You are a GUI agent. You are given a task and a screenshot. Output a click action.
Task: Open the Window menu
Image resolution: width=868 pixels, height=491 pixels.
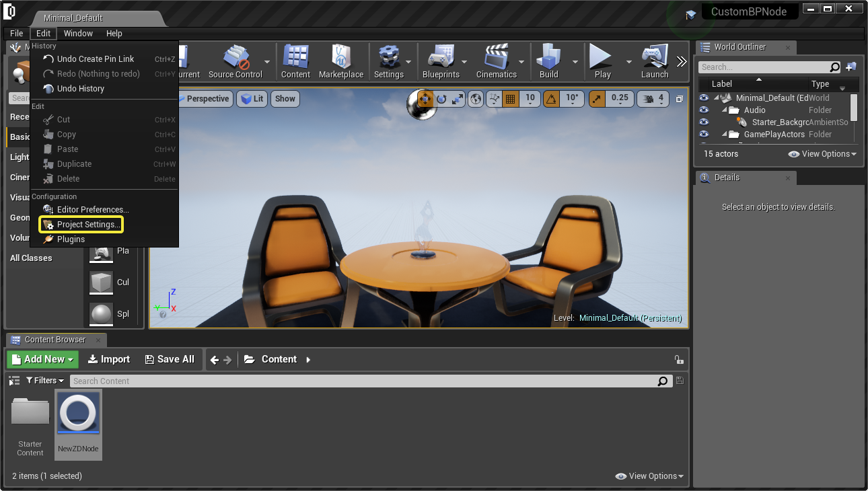click(78, 34)
